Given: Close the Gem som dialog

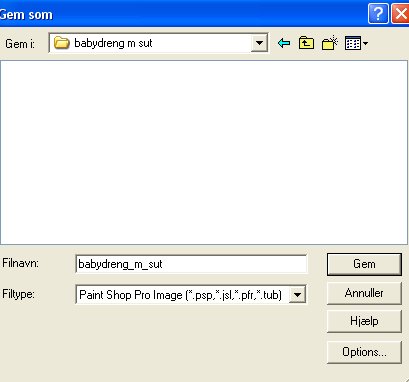Looking at the screenshot, I should point(400,14).
